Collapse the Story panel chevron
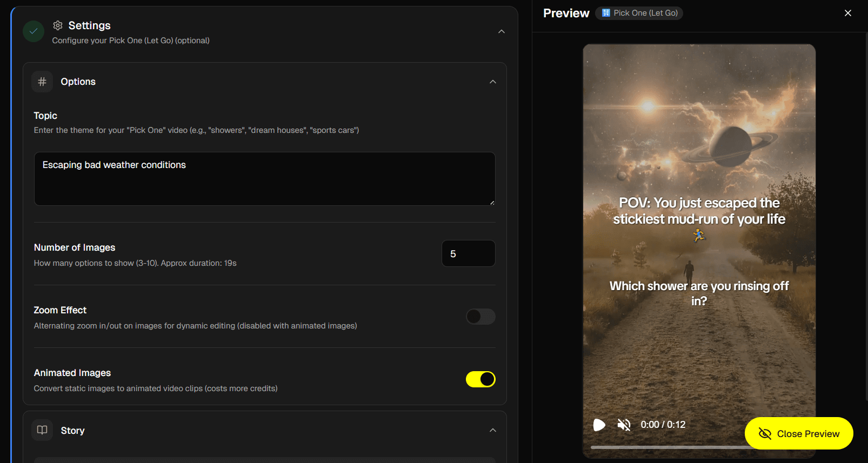Image resolution: width=868 pixels, height=463 pixels. click(x=493, y=430)
